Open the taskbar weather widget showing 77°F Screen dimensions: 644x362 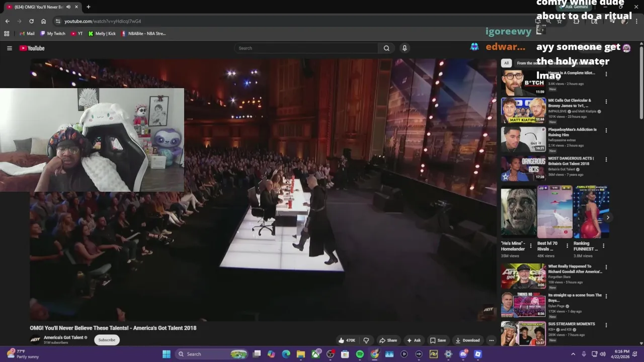pos(22,354)
